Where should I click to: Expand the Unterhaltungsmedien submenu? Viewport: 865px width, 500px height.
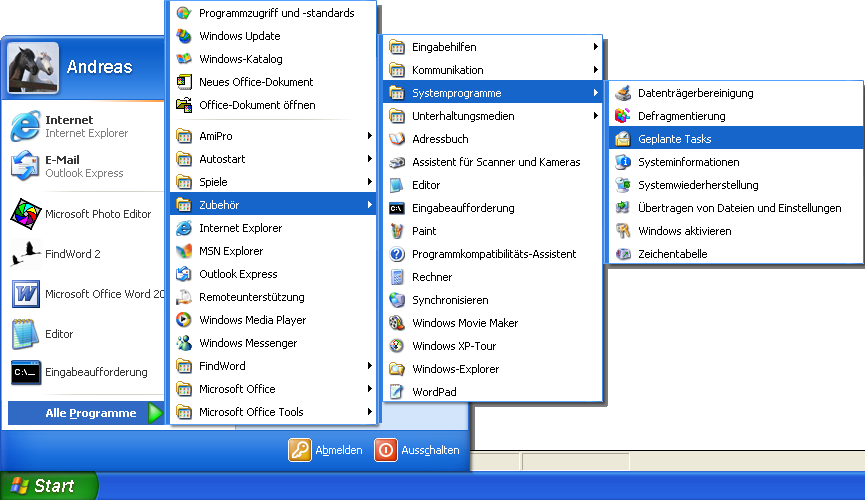pos(492,116)
